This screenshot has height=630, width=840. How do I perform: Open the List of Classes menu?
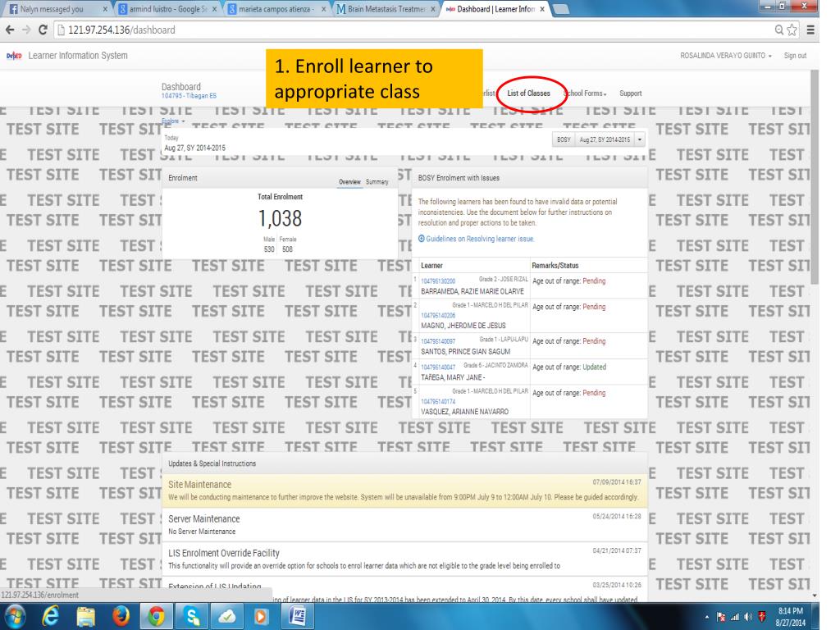[529, 94]
